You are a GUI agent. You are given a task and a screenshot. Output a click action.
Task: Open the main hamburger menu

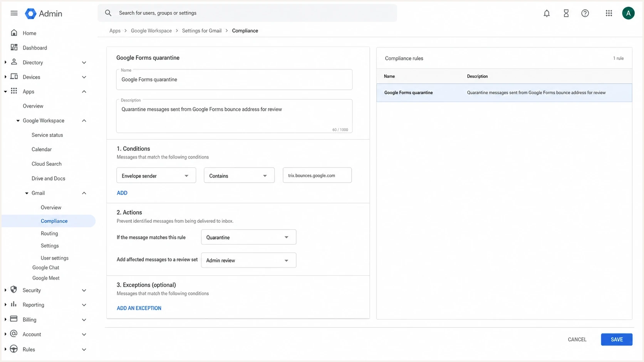pos(14,13)
